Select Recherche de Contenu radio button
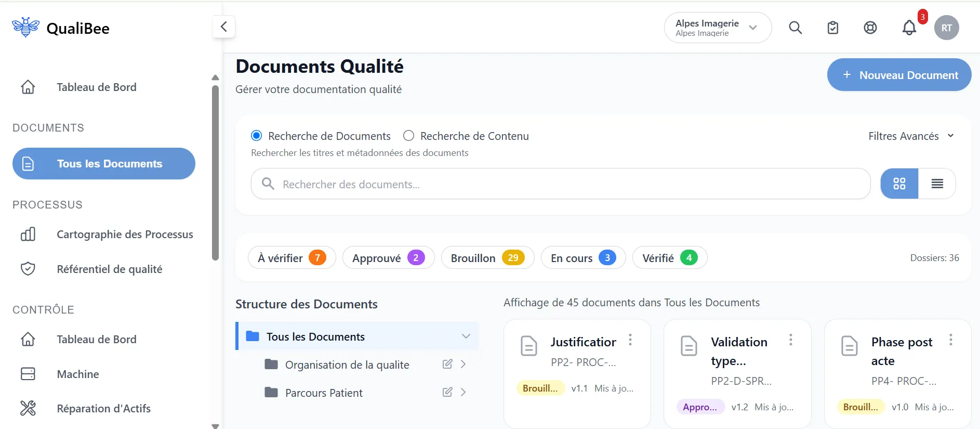The image size is (980, 429). (x=409, y=136)
